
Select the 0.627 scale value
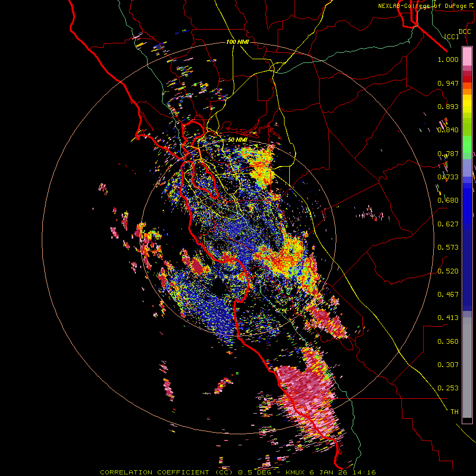[448, 224]
